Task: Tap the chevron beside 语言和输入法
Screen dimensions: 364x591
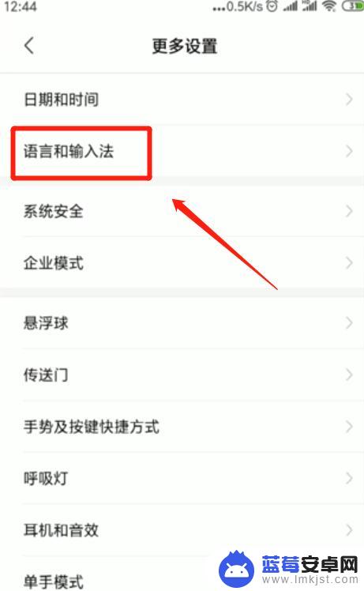Action: 349,152
